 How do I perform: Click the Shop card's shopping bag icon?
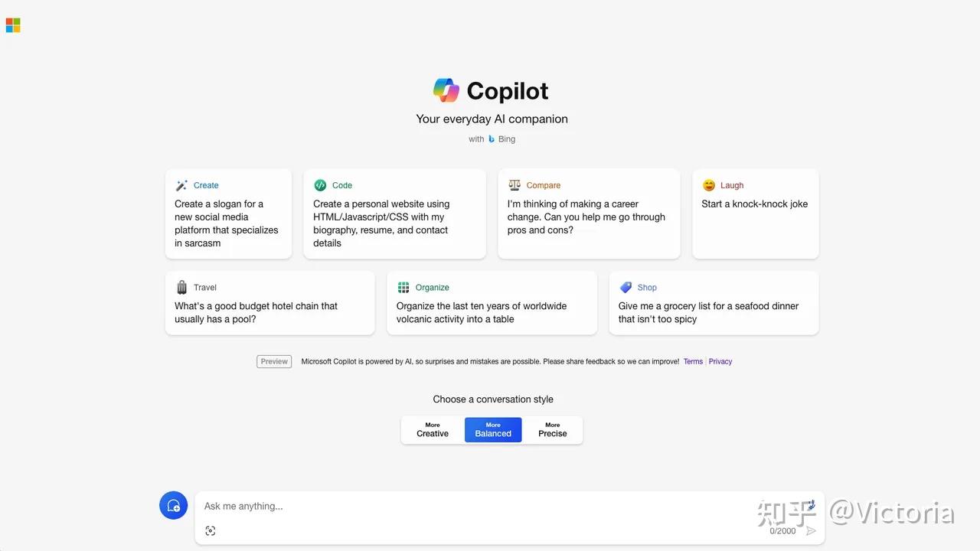625,287
